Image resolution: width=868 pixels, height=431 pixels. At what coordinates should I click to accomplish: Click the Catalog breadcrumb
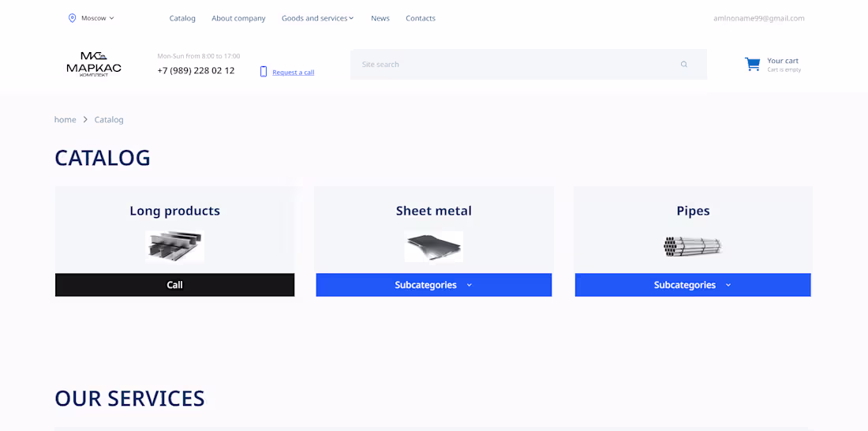tap(109, 120)
